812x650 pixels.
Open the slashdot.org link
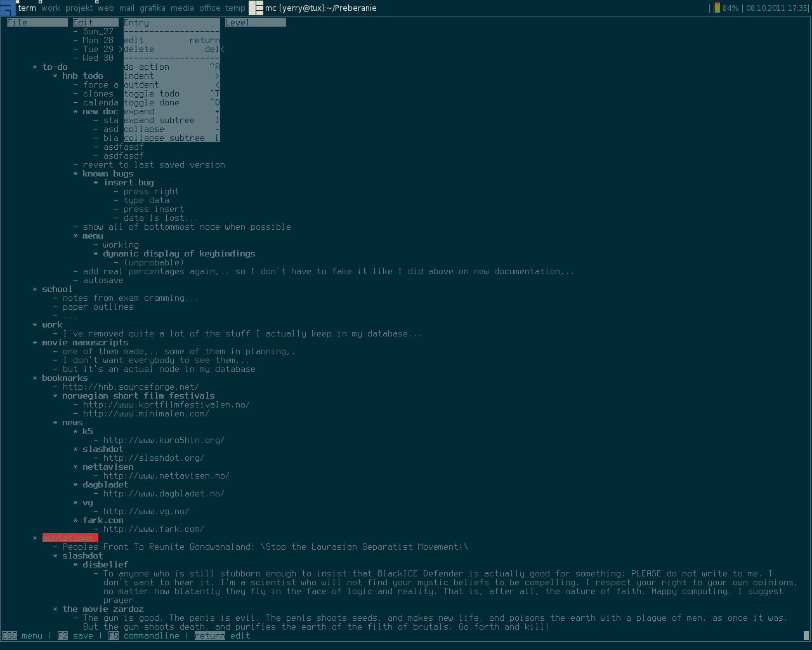pos(154,458)
